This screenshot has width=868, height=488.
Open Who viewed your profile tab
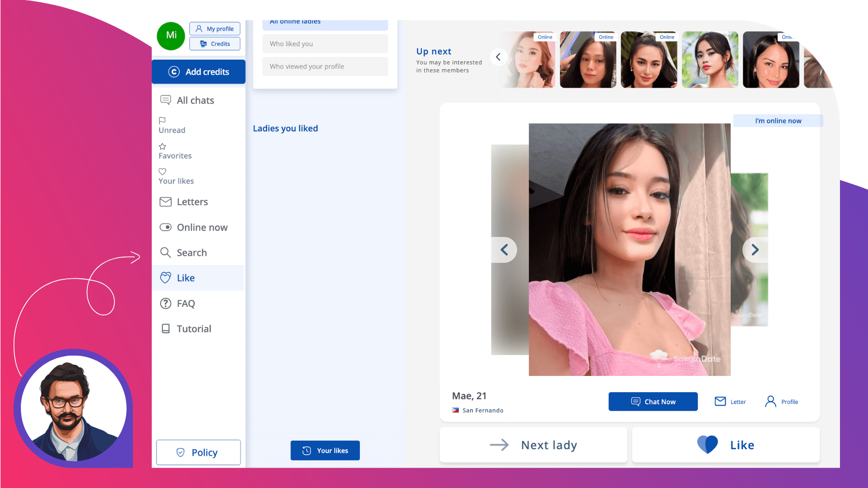pyautogui.click(x=325, y=66)
